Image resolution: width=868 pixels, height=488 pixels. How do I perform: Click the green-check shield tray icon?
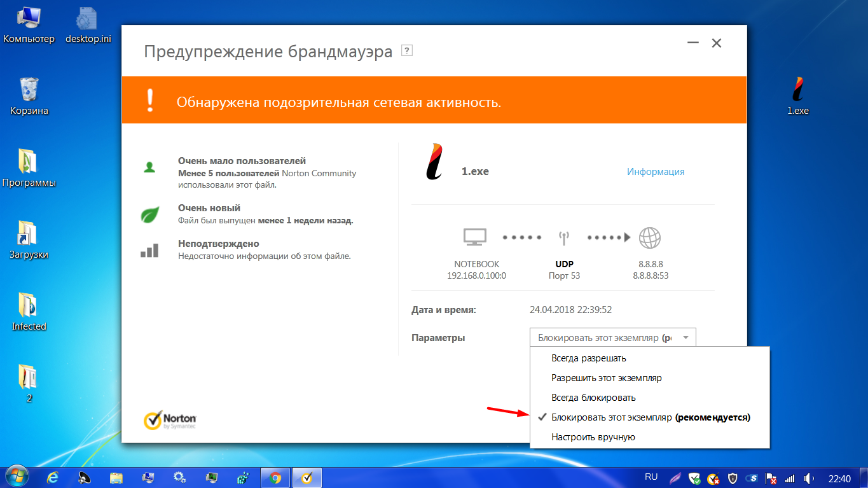(x=695, y=478)
